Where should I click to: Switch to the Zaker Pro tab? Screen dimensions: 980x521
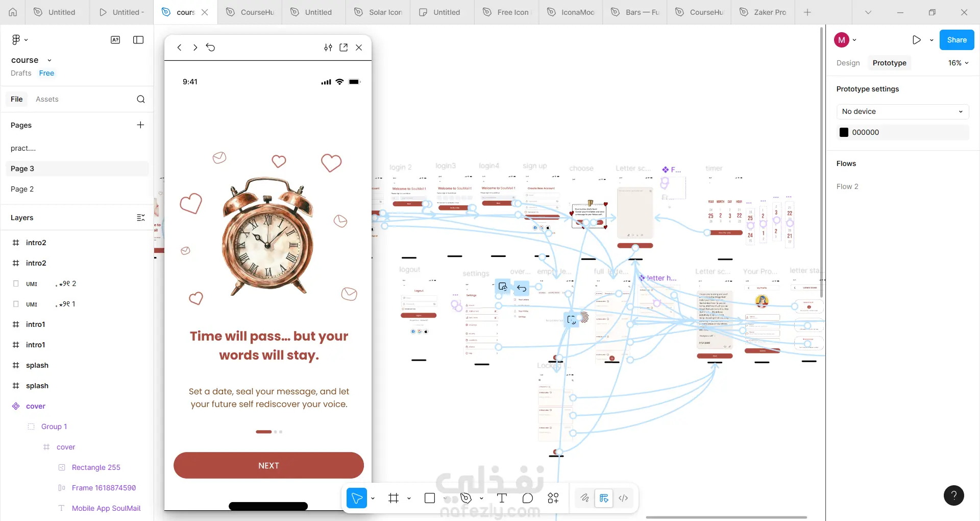click(763, 12)
